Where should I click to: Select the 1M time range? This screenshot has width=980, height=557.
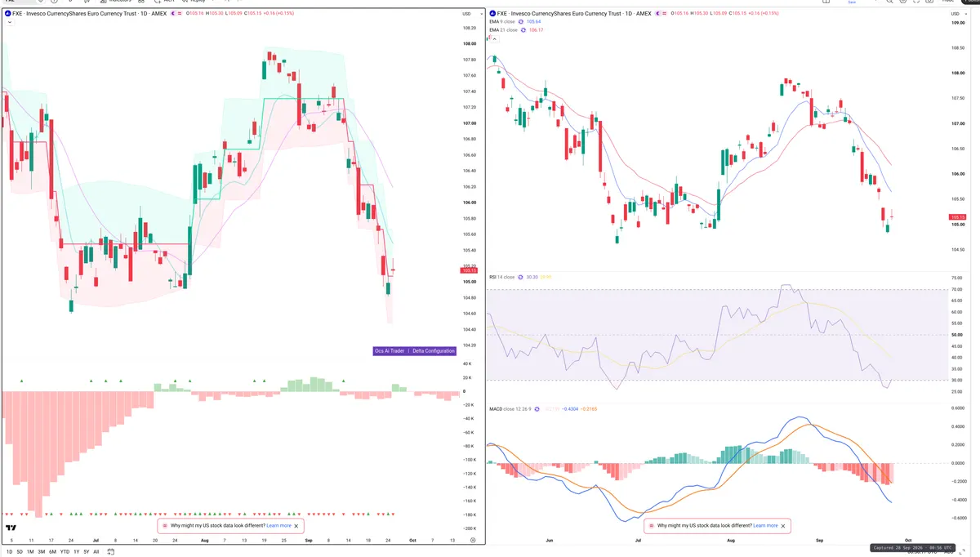(29, 552)
